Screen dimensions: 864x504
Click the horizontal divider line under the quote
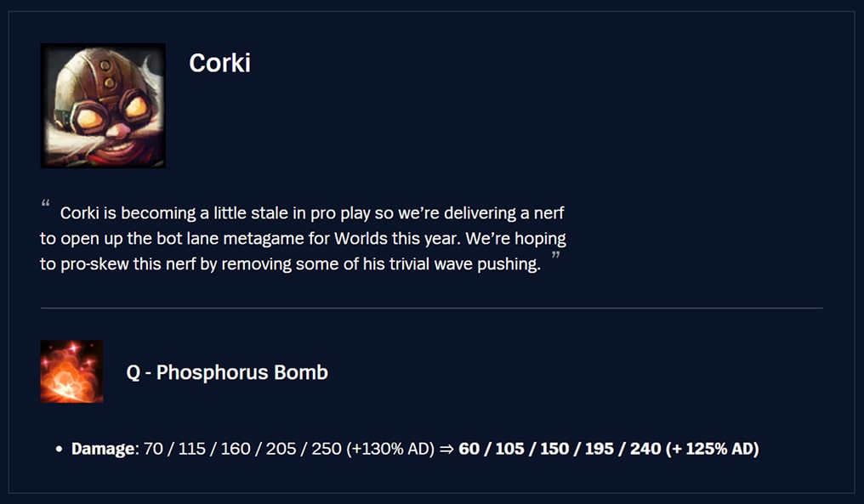coord(431,308)
